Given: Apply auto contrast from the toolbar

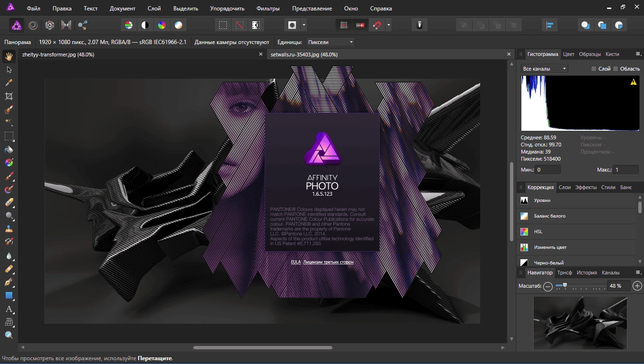Looking at the screenshot, I should (x=145, y=25).
